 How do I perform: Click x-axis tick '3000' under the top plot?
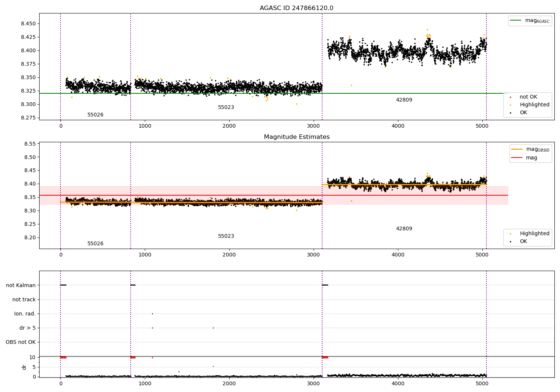[314, 126]
